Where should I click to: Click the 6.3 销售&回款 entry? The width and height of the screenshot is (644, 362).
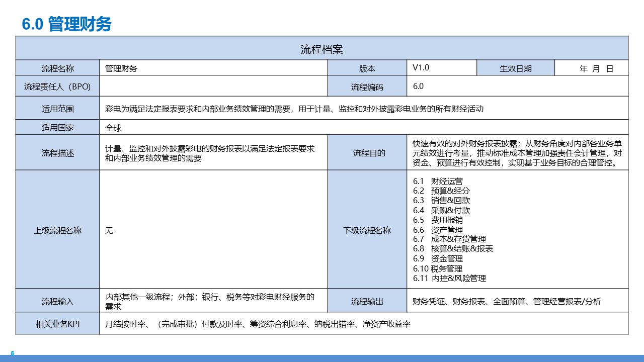coord(441,201)
